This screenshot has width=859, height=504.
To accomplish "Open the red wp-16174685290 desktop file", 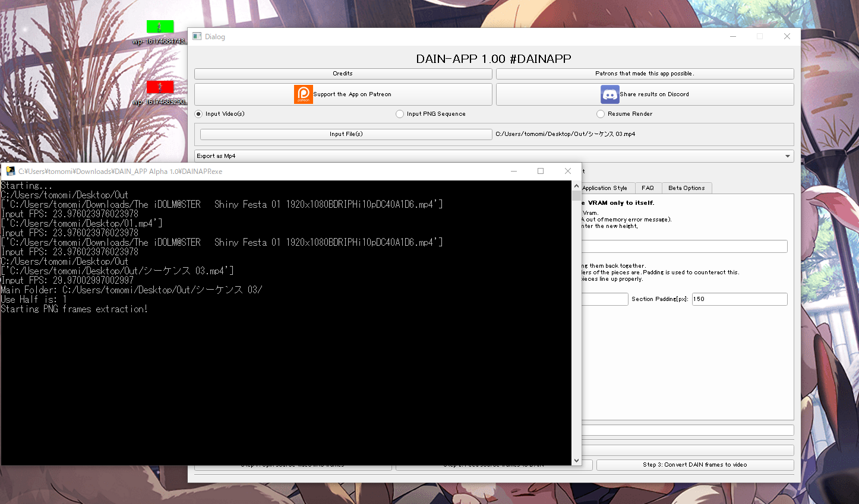I will (x=160, y=93).
